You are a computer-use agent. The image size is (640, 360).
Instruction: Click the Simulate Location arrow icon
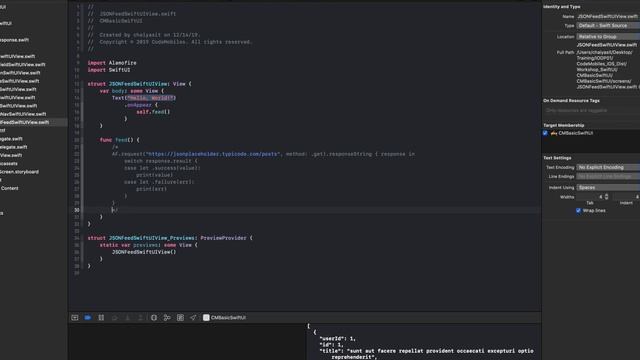click(193, 318)
